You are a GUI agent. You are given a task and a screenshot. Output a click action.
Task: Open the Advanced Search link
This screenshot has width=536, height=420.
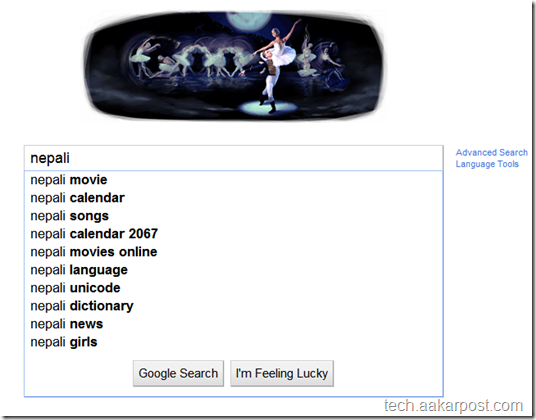(x=492, y=152)
